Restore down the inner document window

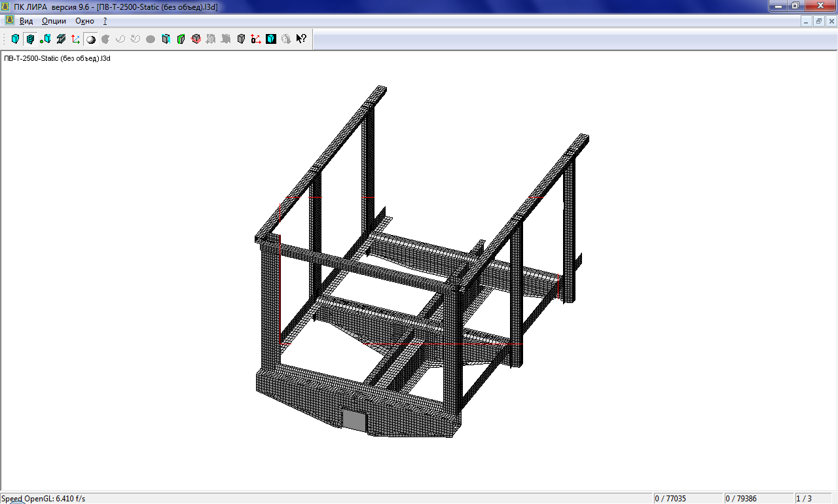819,21
